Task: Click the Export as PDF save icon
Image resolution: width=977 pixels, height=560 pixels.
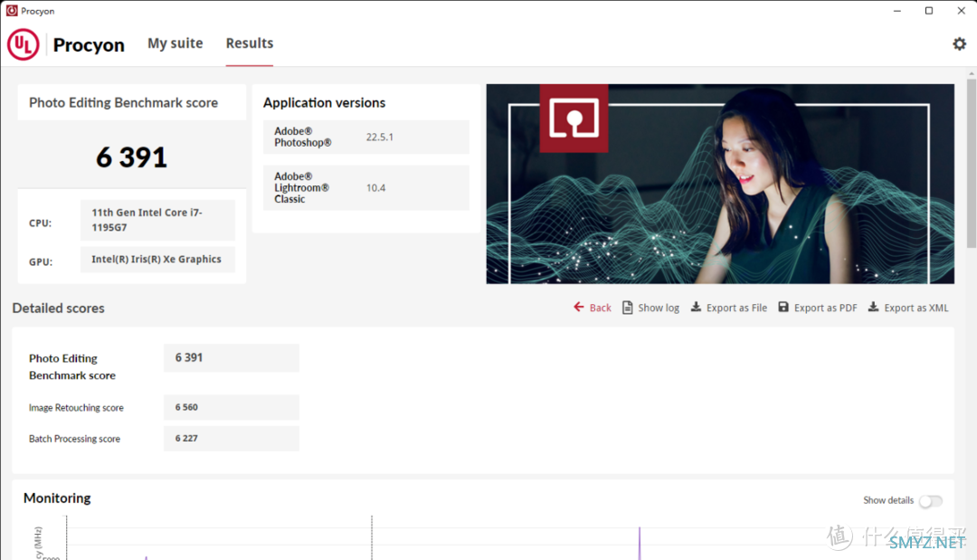Action: tap(783, 307)
